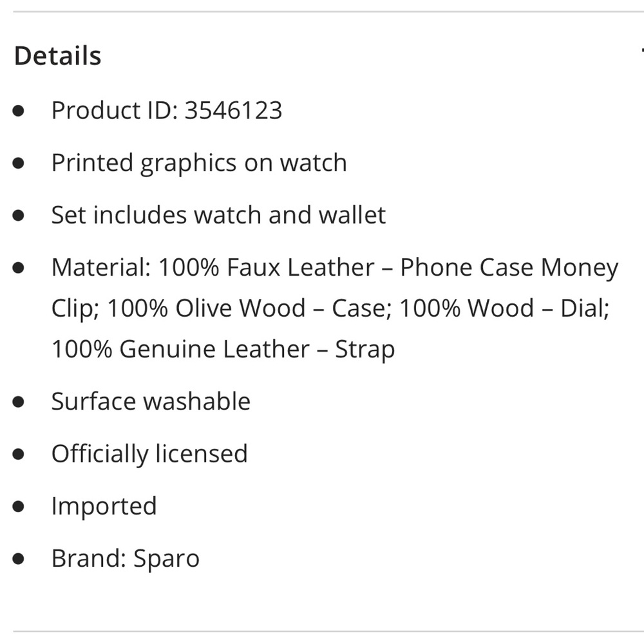Image resolution: width=644 pixels, height=644 pixels.
Task: Click the 100% Wood – Dial text
Action: 504,308
